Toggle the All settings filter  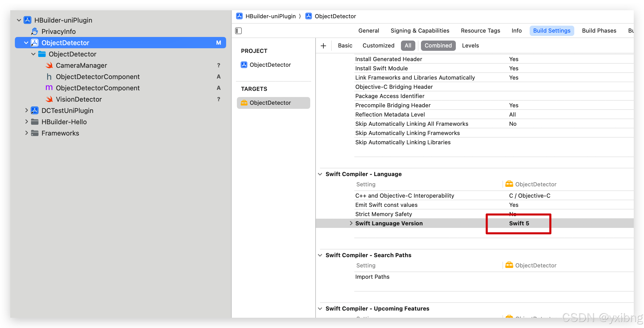coord(408,46)
